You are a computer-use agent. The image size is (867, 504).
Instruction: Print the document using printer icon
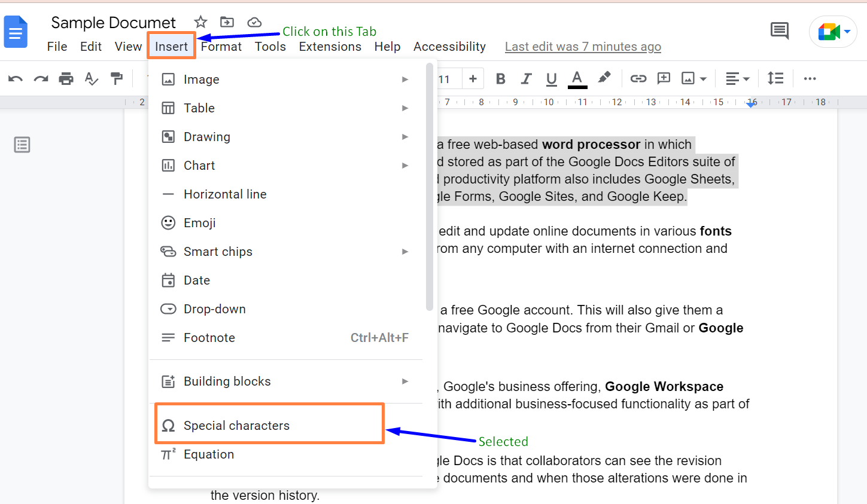pyautogui.click(x=66, y=78)
